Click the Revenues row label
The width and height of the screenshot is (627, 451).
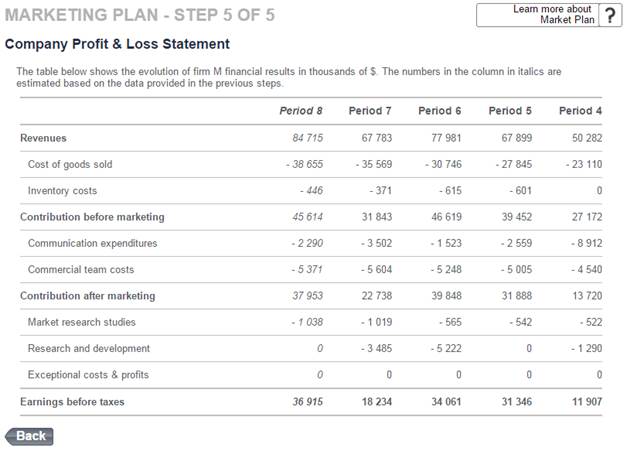(43, 138)
